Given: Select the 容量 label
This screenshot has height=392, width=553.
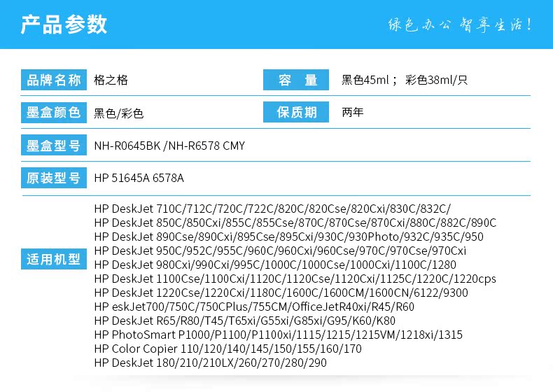Looking at the screenshot, I should pos(296,80).
